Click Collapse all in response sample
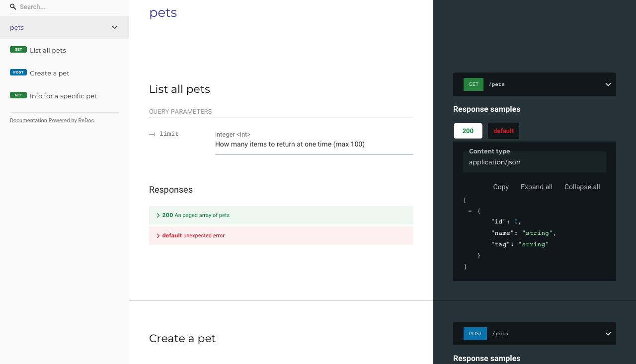Viewport: 636px width, 364px height. click(582, 187)
